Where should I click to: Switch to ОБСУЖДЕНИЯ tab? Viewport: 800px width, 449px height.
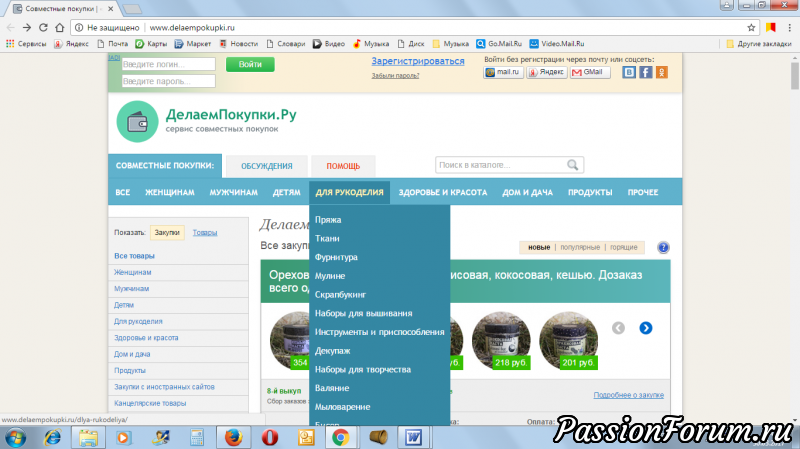click(267, 166)
